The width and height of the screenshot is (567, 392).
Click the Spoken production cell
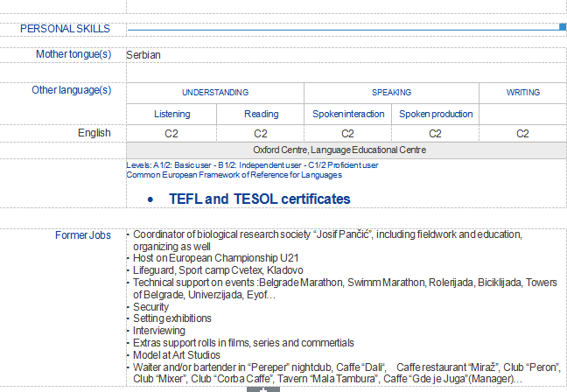(436, 114)
